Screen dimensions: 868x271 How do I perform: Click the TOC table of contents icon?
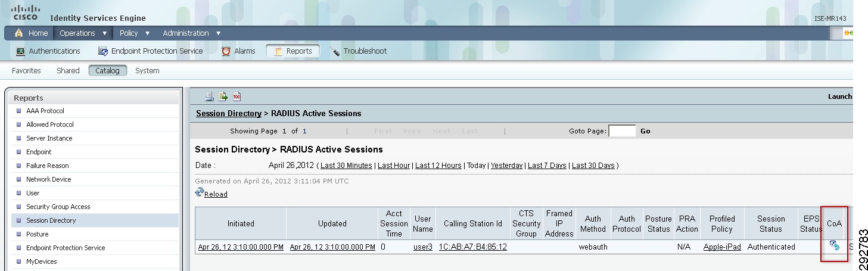coord(237,96)
